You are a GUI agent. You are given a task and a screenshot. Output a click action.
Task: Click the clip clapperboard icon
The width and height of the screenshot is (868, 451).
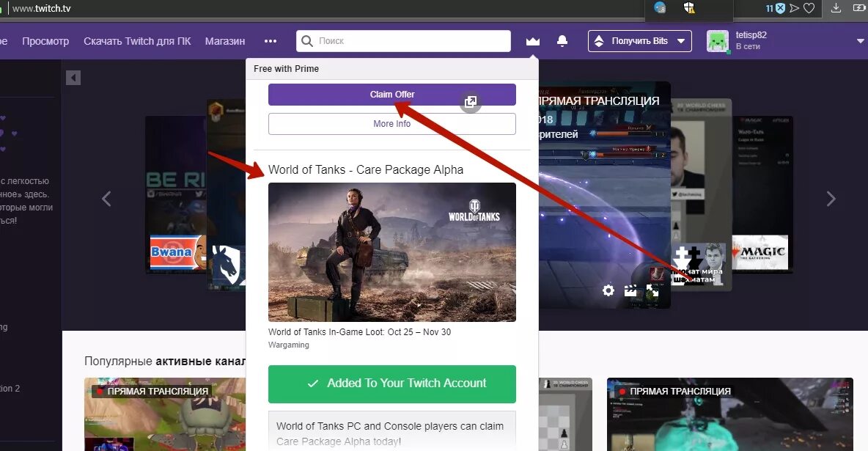[x=630, y=290]
